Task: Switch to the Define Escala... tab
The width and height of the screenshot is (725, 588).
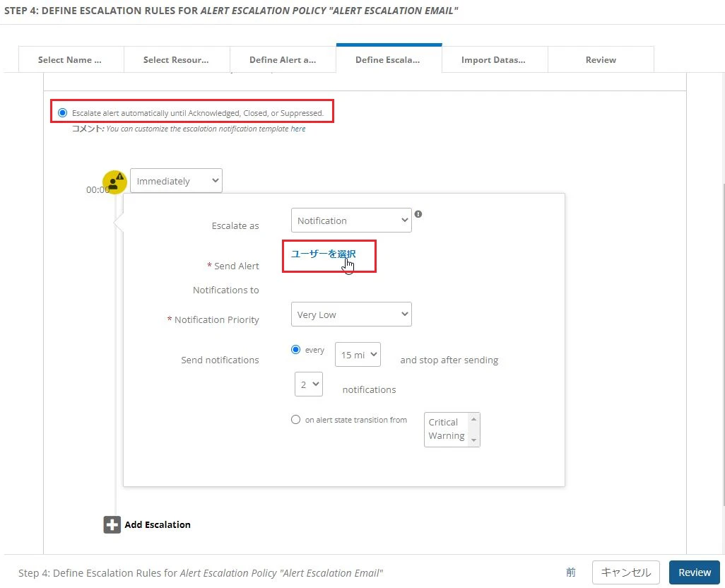Action: 389,59
